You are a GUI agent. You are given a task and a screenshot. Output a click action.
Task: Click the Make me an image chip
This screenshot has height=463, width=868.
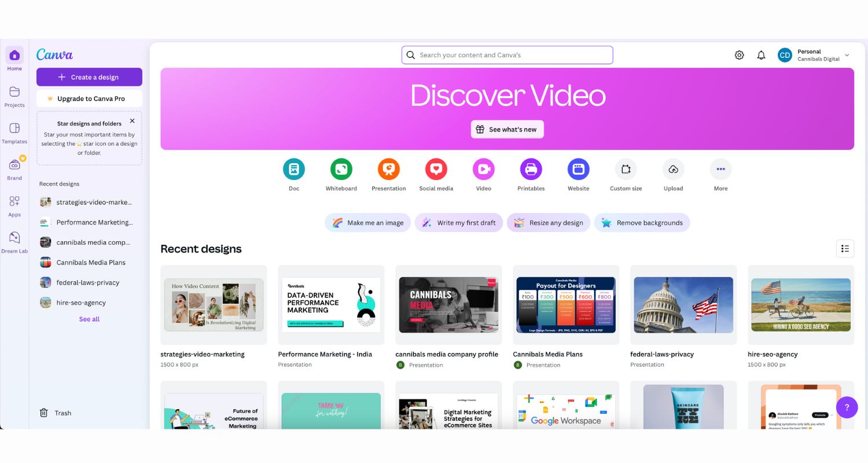368,223
